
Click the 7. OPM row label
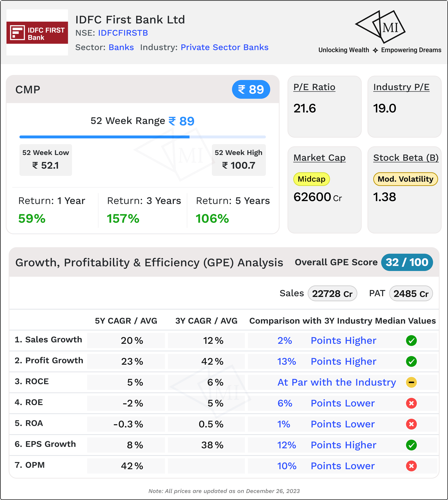coord(30,465)
